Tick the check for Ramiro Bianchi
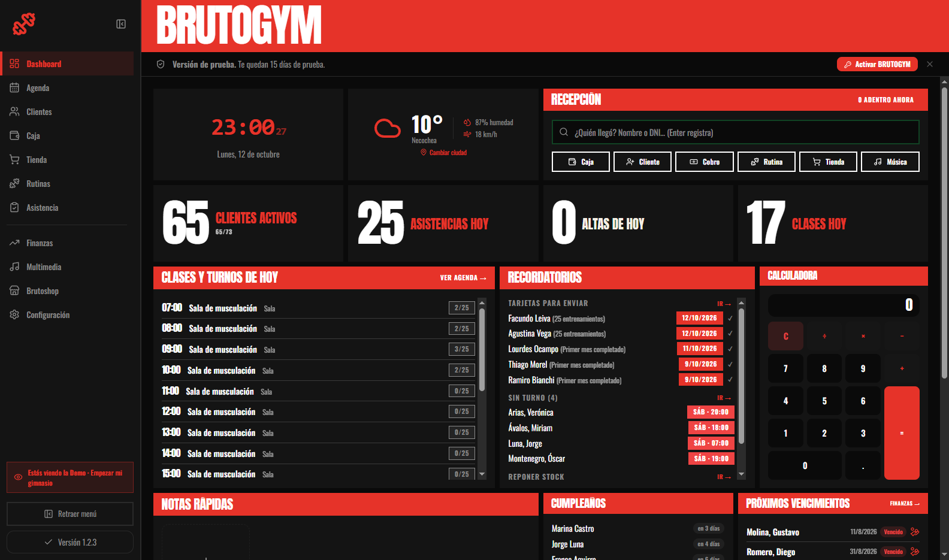The height and width of the screenshot is (560, 949). click(730, 380)
